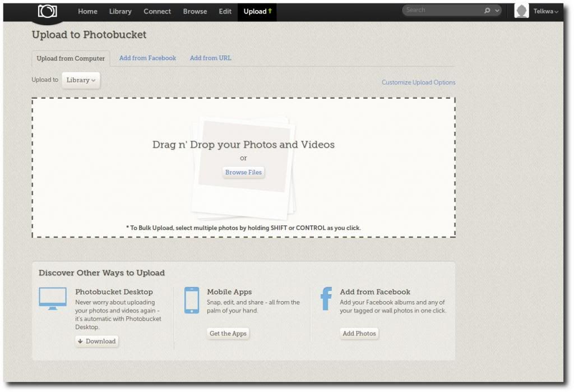Open the search options dropdown arrow

click(x=497, y=11)
